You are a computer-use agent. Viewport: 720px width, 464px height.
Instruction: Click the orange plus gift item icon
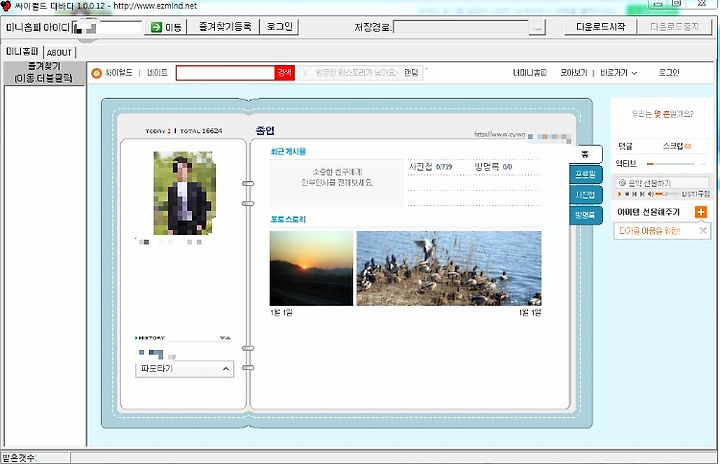(701, 212)
